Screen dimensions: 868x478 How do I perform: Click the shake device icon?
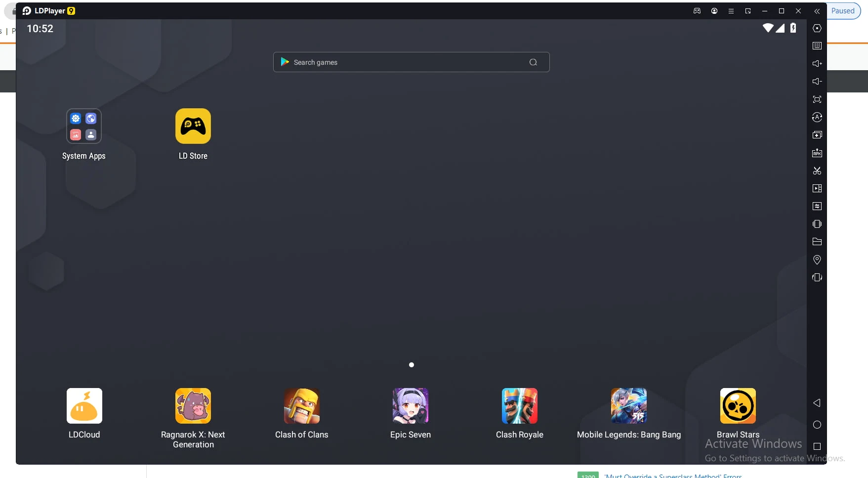[x=817, y=224]
